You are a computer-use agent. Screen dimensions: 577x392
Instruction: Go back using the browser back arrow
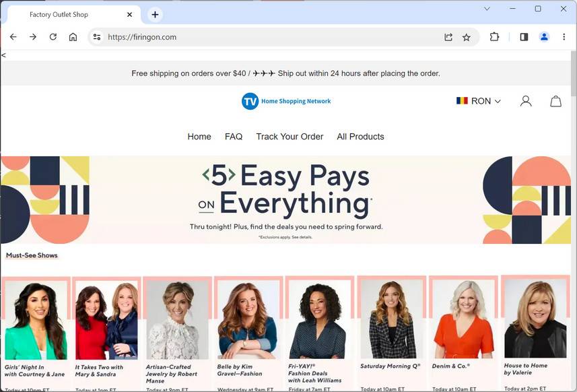pyautogui.click(x=13, y=37)
